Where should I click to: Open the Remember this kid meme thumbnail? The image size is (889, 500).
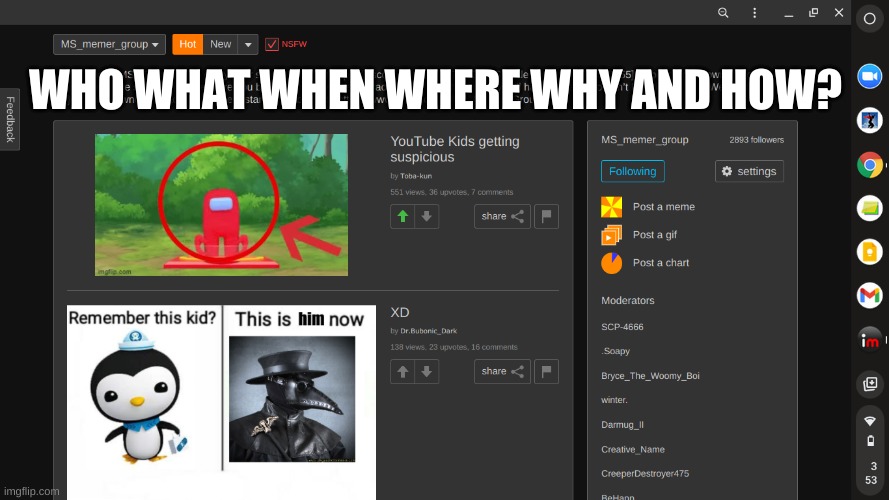coord(221,402)
